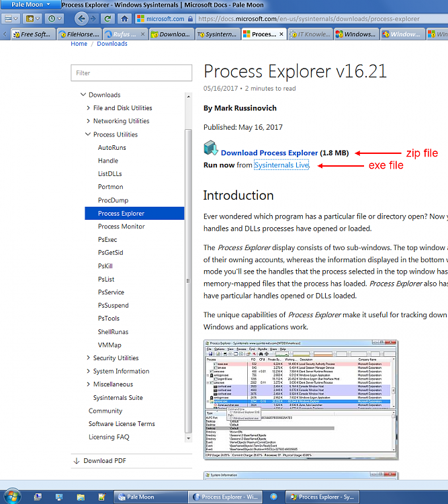Open Community in the sidebar
This screenshot has height=504, width=448.
[x=105, y=411]
